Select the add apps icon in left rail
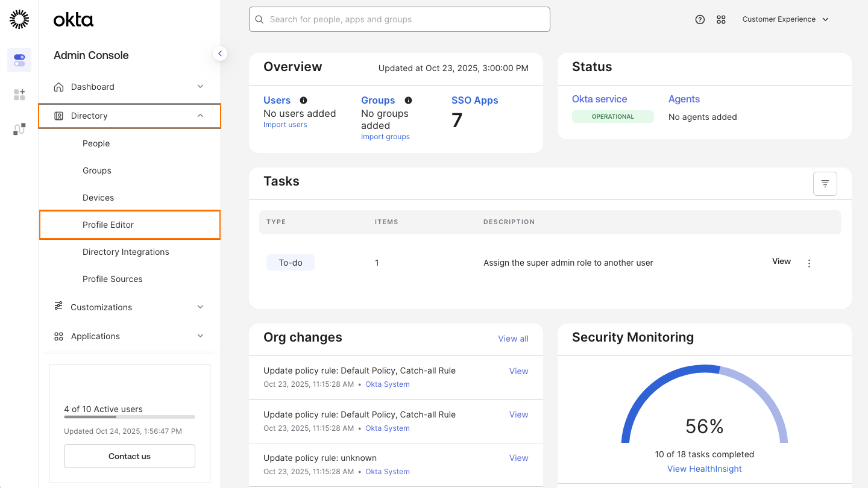Image resolution: width=868 pixels, height=488 pixels. pyautogui.click(x=19, y=95)
